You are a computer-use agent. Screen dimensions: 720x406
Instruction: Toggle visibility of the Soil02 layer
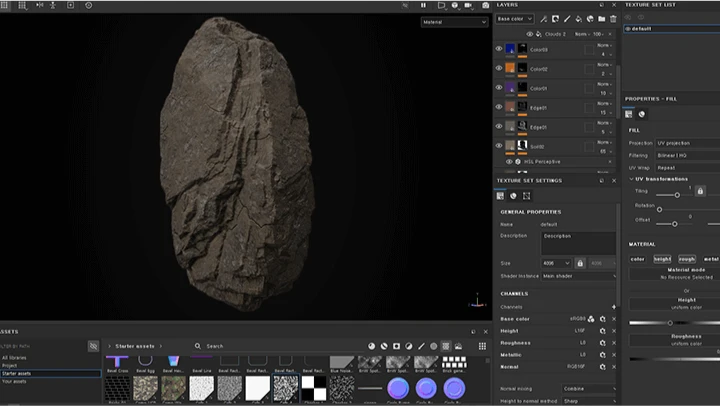pos(499,146)
